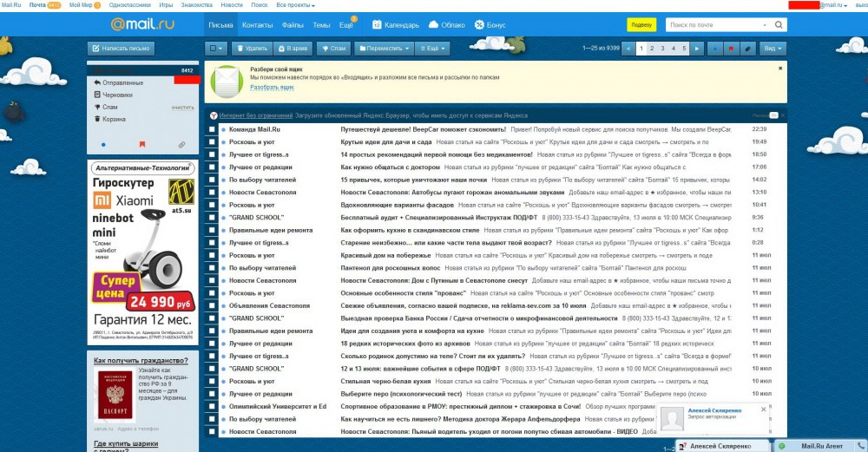868x452 pixels.
Task: Expand 'Все проекты' dropdown
Action: (295, 5)
